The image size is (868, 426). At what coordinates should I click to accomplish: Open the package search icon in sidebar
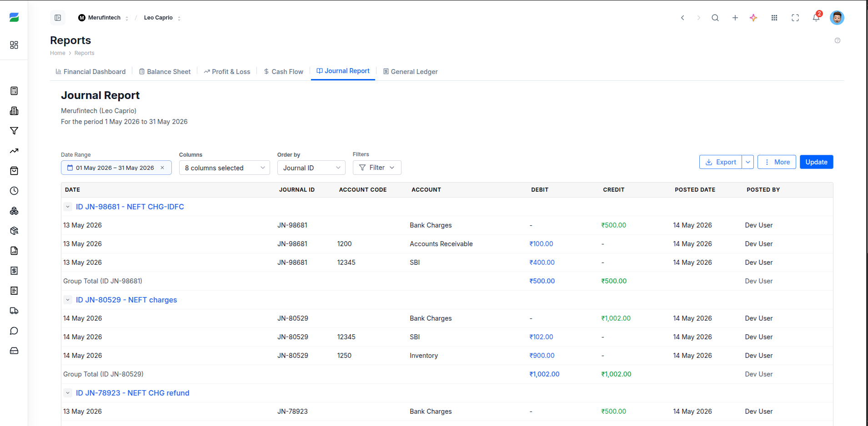tap(14, 231)
